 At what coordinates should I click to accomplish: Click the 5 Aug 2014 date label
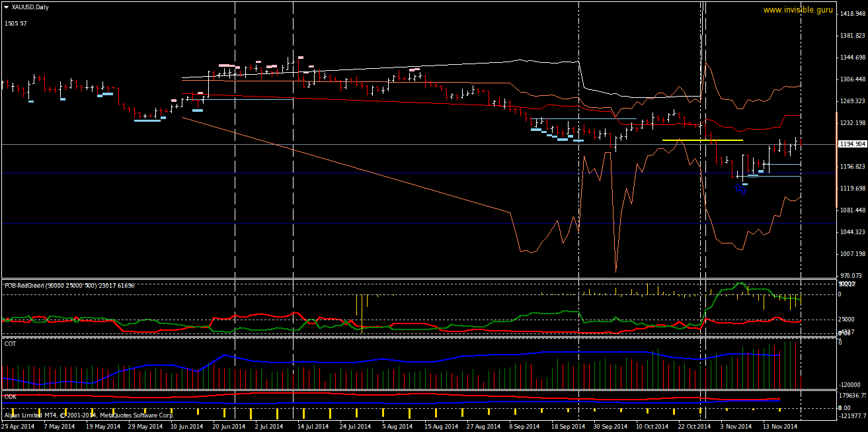click(x=397, y=427)
